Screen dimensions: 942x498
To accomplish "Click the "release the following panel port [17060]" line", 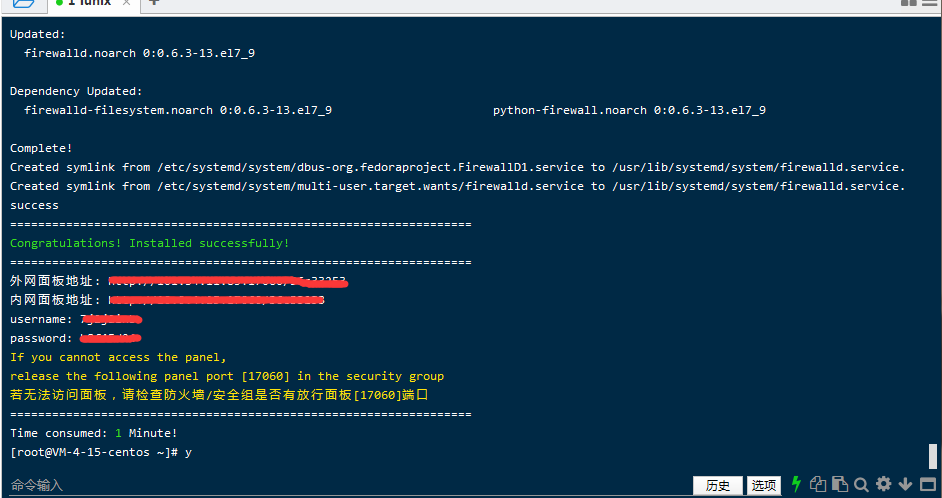I will pos(227,376).
